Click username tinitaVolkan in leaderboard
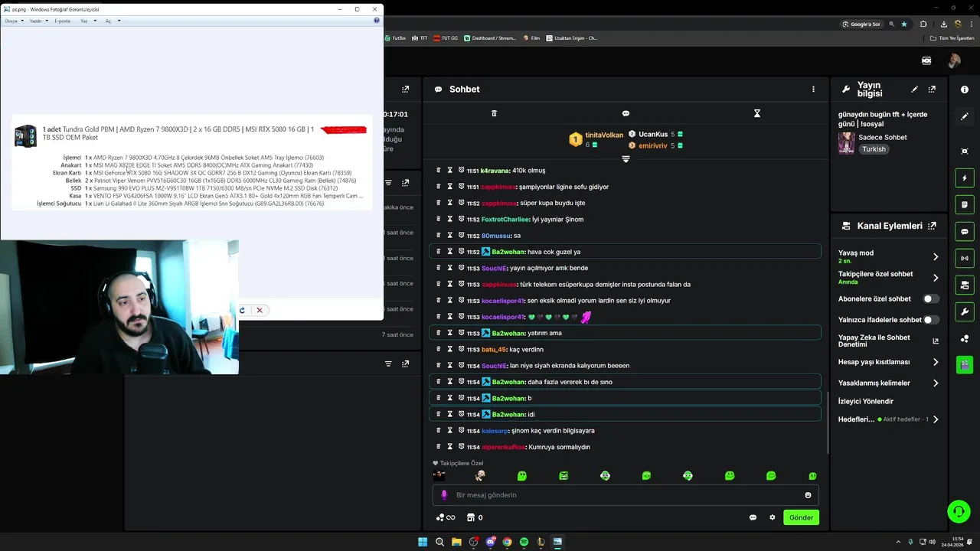The width and height of the screenshot is (980, 551). pyautogui.click(x=605, y=135)
